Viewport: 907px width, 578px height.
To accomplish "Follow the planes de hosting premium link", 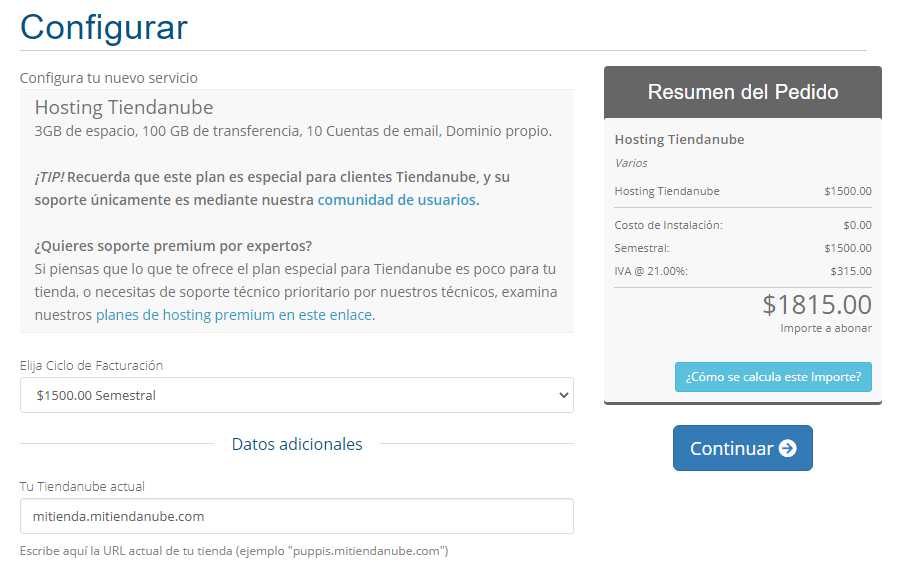I will point(233,315).
